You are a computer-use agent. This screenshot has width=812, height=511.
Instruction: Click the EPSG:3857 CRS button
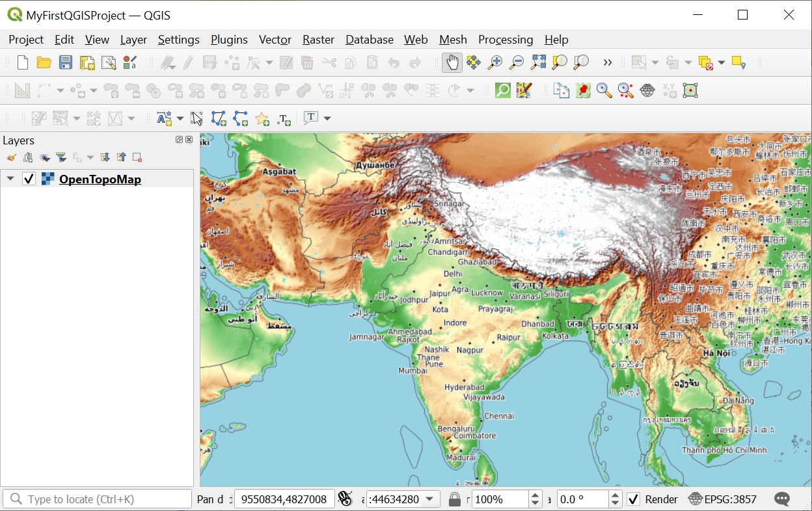723,499
